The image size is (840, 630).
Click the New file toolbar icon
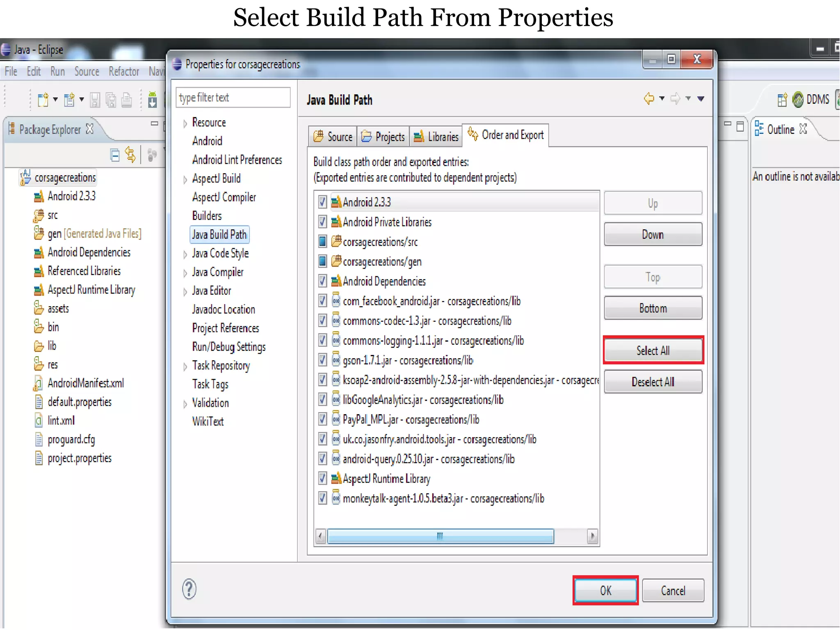[43, 100]
